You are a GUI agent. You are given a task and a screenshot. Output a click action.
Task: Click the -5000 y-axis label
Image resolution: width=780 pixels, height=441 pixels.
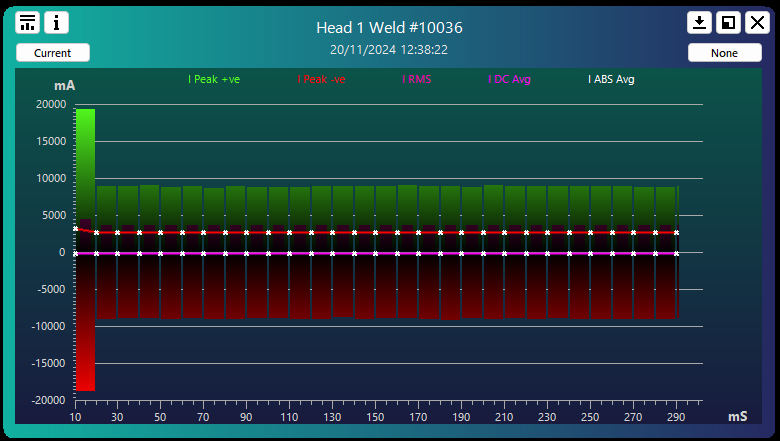51,289
